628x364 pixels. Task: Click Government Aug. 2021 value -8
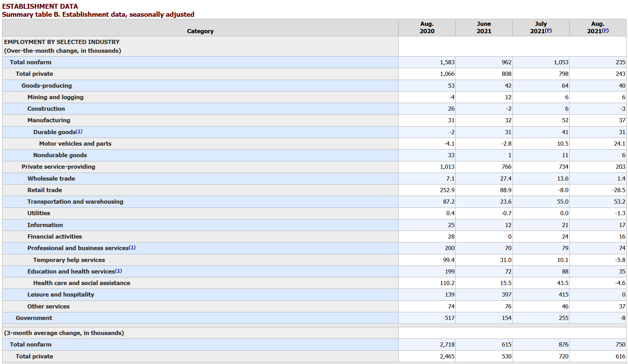(x=623, y=318)
